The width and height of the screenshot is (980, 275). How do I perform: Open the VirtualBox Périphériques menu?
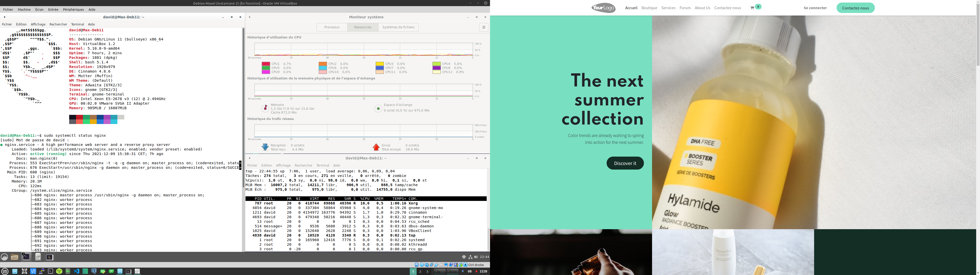click(x=73, y=9)
